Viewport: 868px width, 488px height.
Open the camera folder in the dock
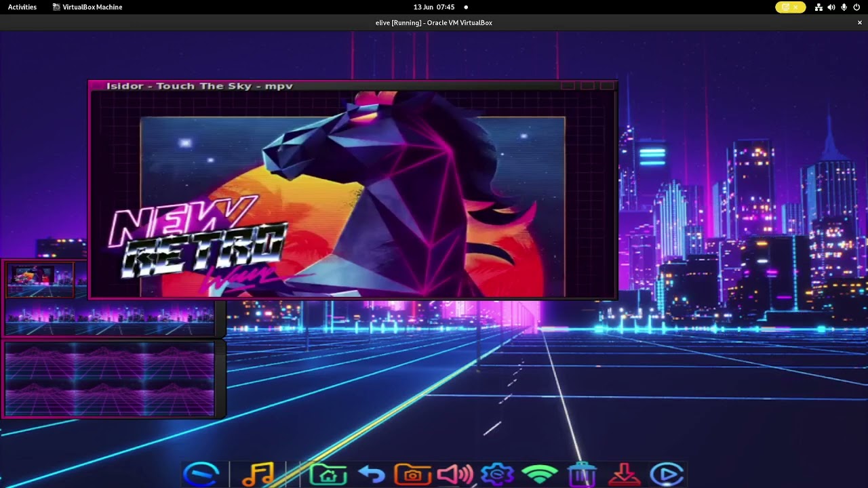point(412,474)
